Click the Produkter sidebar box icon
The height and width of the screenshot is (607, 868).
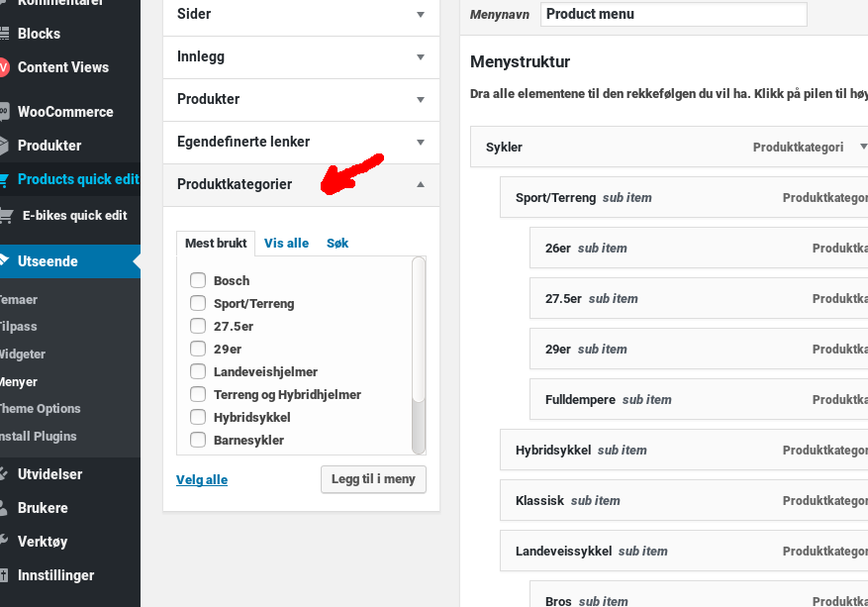coord(4,146)
